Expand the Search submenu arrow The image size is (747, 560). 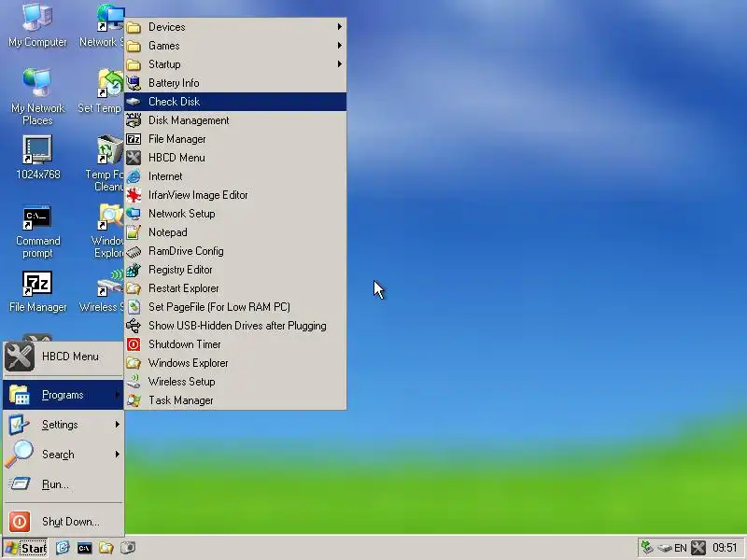(x=118, y=455)
